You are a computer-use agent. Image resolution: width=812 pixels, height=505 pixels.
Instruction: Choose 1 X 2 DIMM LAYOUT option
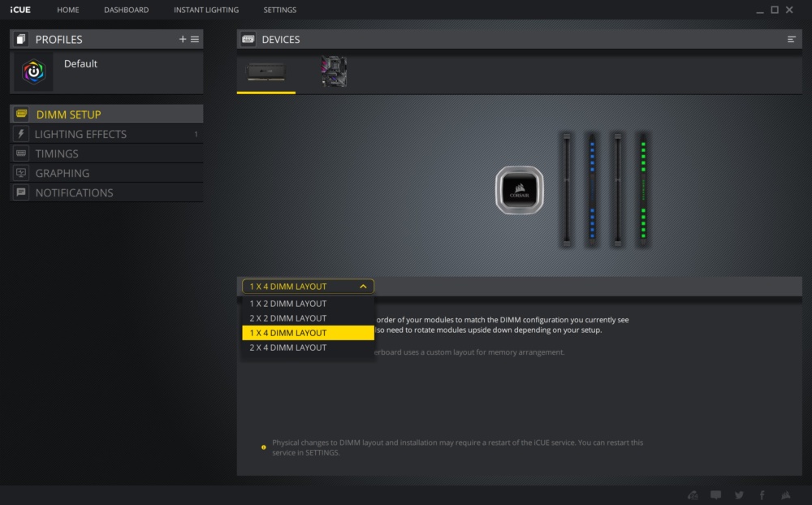coord(308,304)
